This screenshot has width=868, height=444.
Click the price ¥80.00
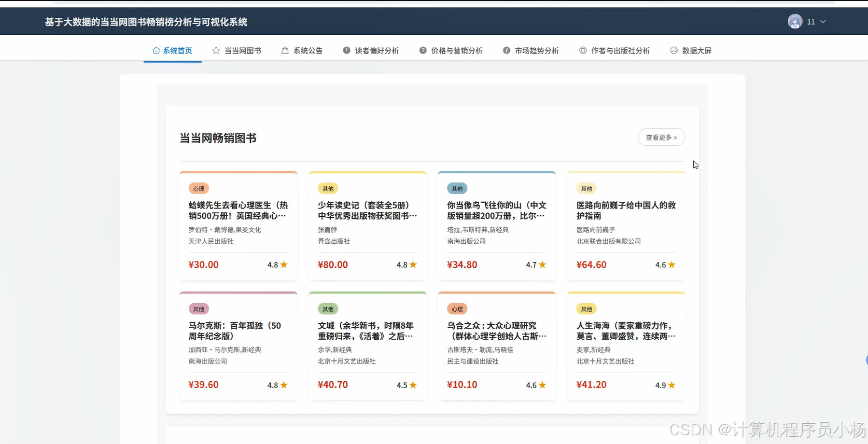point(333,264)
